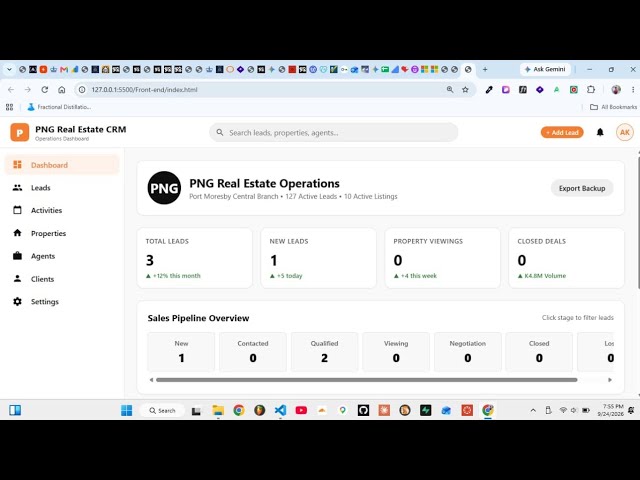This screenshot has width=640, height=480.
Task: Click browser back arrow
Action: point(11,89)
